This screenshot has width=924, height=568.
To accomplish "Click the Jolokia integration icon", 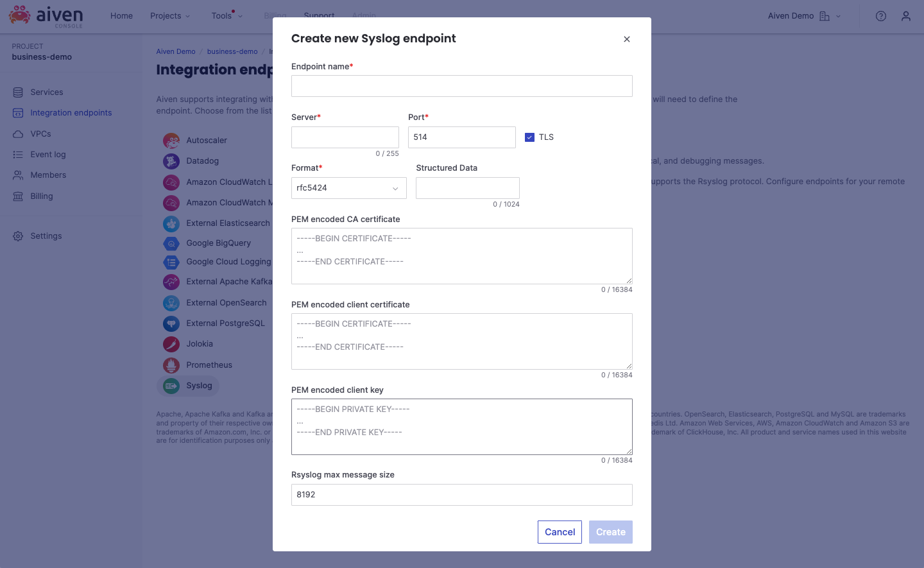I will click(171, 344).
